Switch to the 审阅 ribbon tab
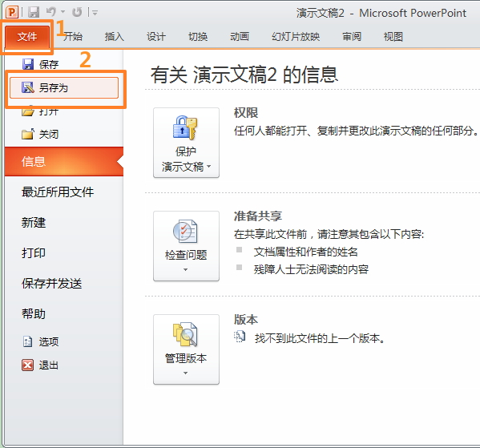Image resolution: width=480 pixels, height=448 pixels. pyautogui.click(x=352, y=37)
